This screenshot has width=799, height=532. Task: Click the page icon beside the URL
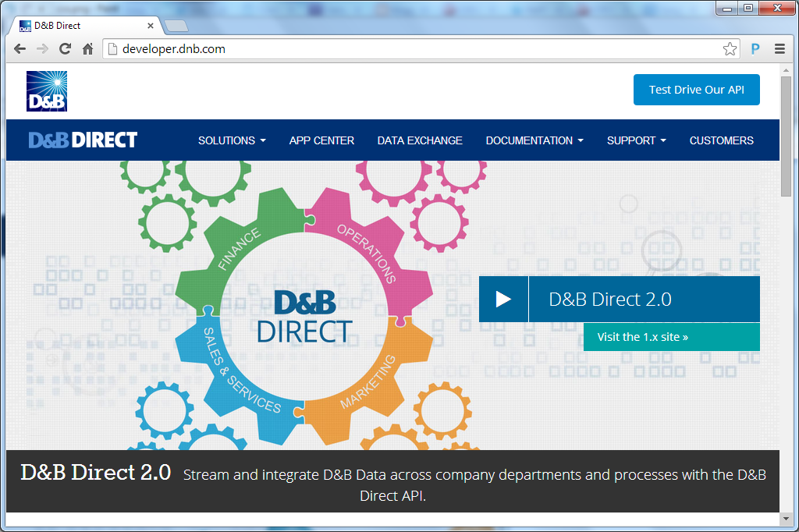coord(112,49)
